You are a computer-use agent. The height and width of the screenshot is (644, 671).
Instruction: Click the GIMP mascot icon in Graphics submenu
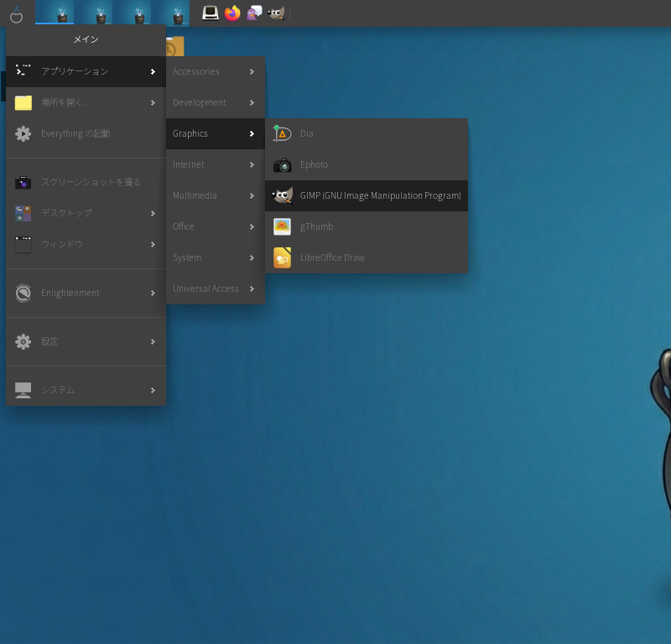(282, 196)
